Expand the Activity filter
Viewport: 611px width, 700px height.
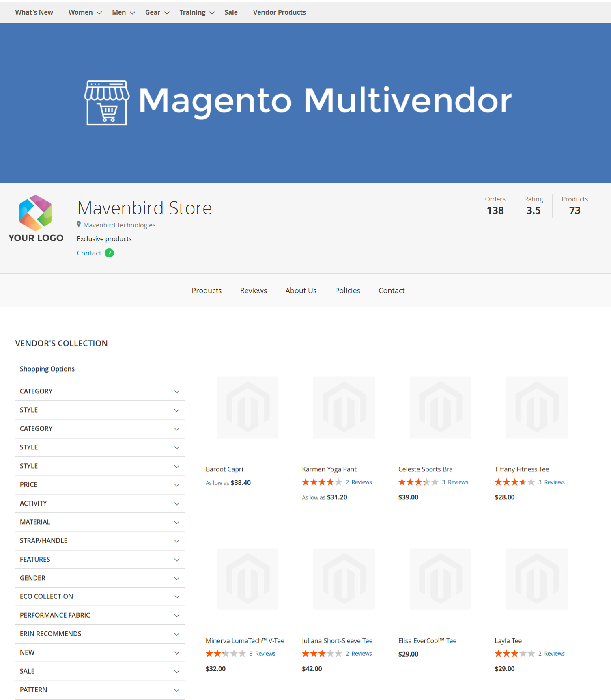[x=100, y=503]
